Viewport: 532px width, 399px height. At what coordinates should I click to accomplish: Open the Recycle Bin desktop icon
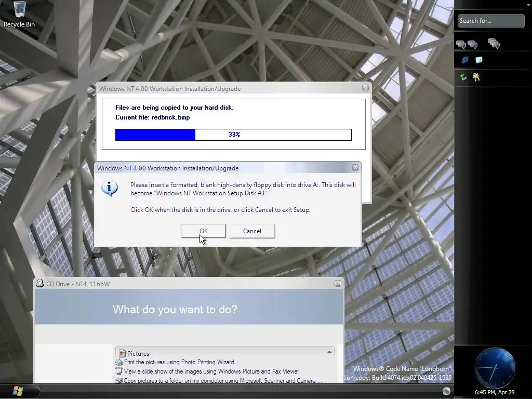tap(19, 14)
